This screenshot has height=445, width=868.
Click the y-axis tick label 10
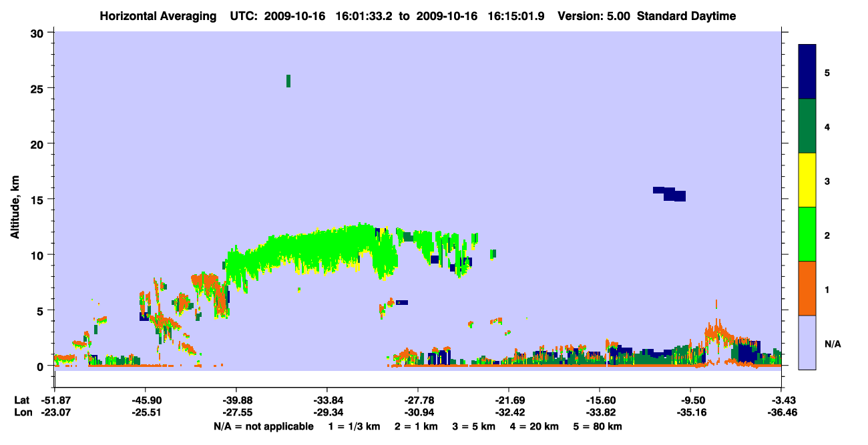coord(38,255)
